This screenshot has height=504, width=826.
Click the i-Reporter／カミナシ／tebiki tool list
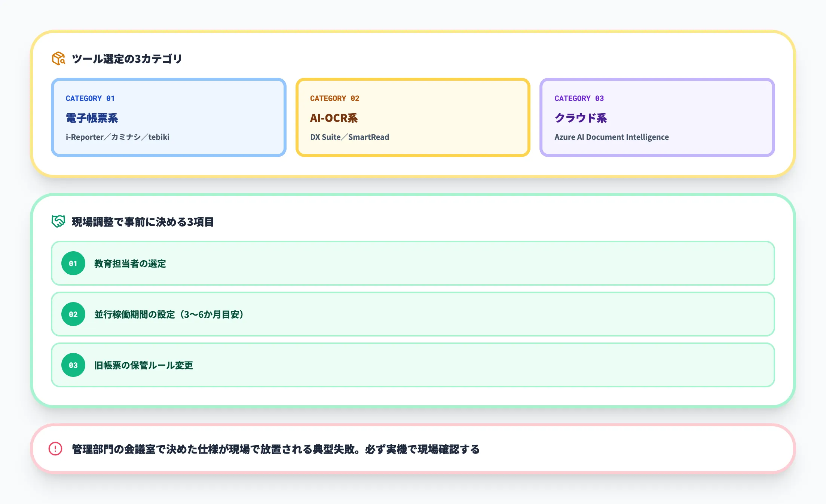118,137
